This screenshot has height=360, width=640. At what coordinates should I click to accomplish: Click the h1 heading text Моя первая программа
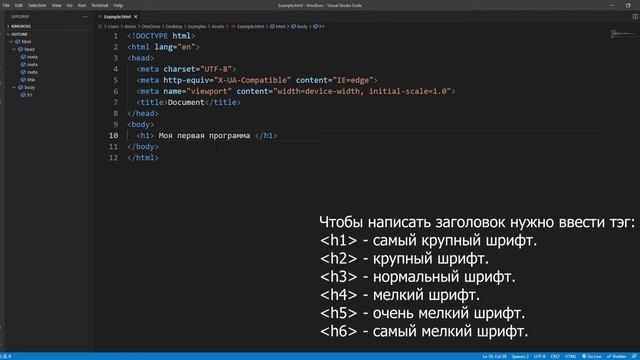pyautogui.click(x=204, y=136)
